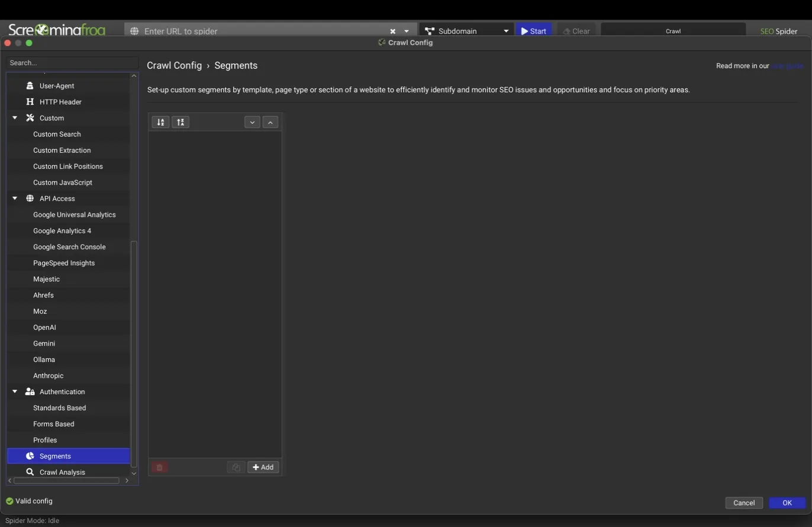The width and height of the screenshot is (812, 527).
Task: Confirm with the OK button
Action: [787, 503]
